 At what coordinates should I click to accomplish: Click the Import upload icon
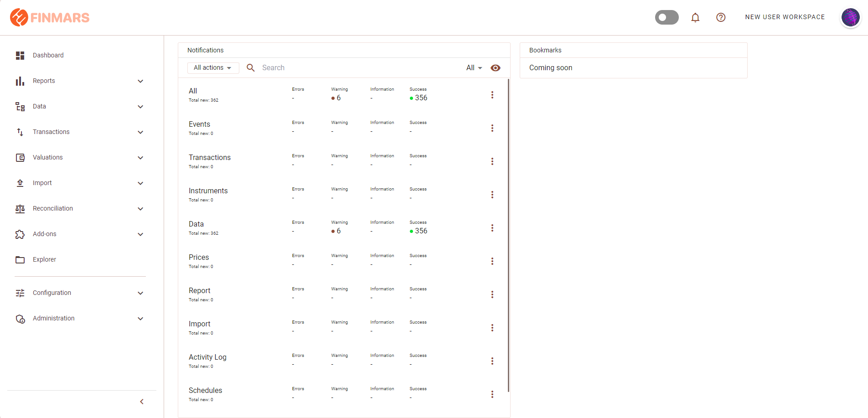click(x=20, y=183)
